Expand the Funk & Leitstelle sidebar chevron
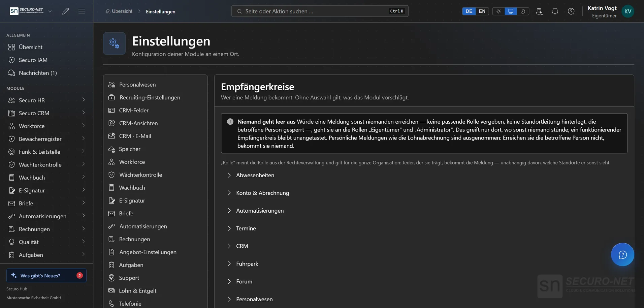Viewport: 644px width, 308px height. coord(84,151)
